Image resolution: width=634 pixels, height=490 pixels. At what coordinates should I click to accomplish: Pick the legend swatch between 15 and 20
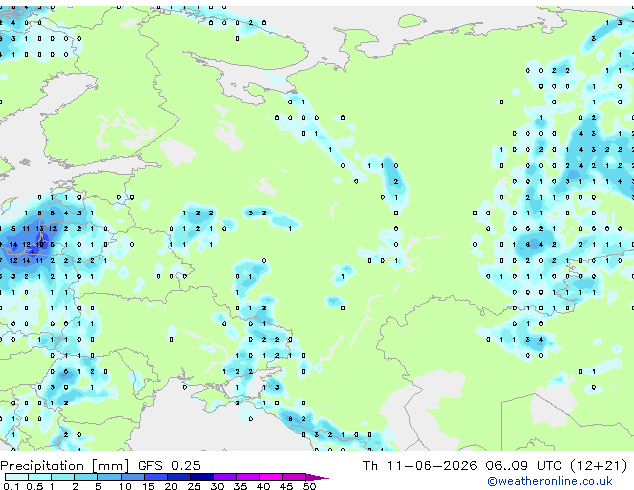[x=156, y=477]
